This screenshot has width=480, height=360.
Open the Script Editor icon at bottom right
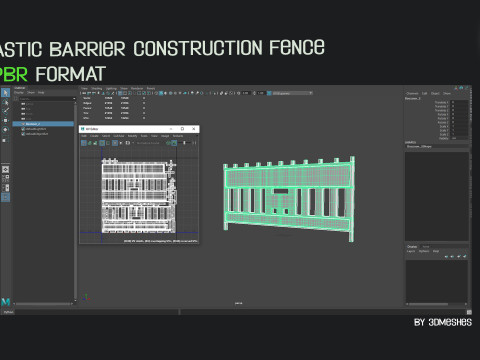(x=469, y=312)
